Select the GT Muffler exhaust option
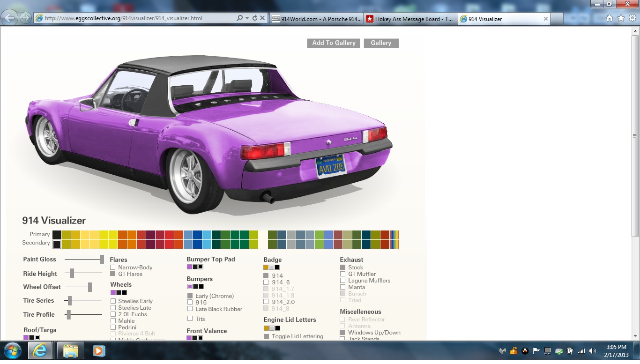The width and height of the screenshot is (640, 364). pos(343,274)
